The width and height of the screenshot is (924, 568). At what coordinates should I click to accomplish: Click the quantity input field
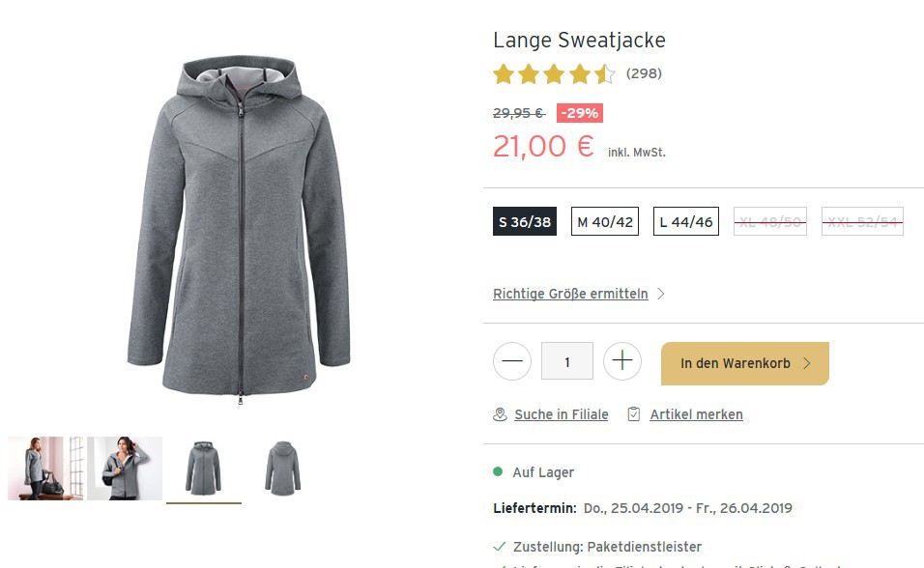(x=567, y=362)
